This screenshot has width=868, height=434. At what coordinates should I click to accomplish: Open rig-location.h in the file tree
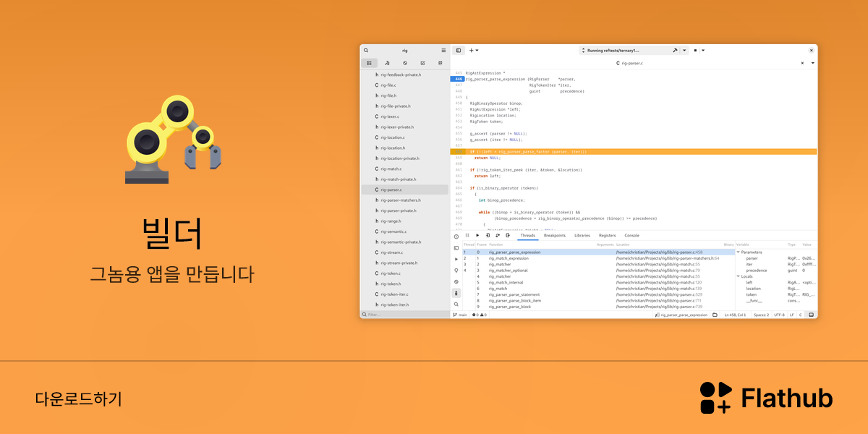(405, 148)
